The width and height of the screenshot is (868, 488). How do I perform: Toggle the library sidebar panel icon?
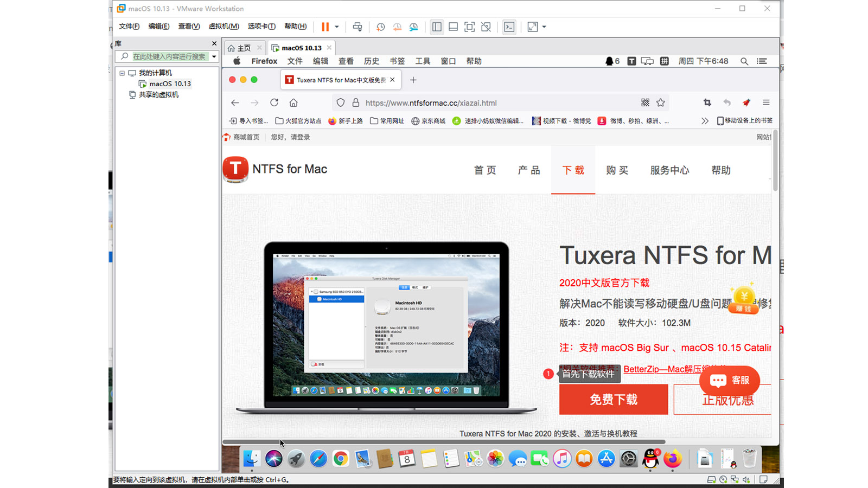(437, 27)
